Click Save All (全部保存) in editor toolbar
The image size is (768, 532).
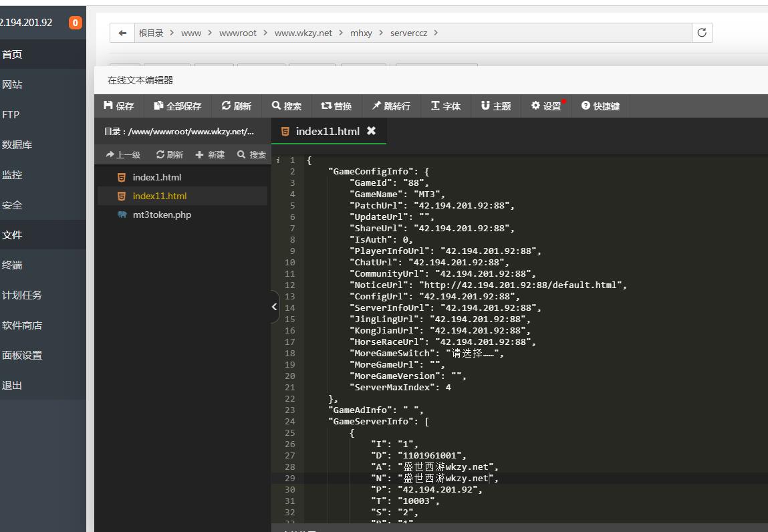(x=177, y=106)
